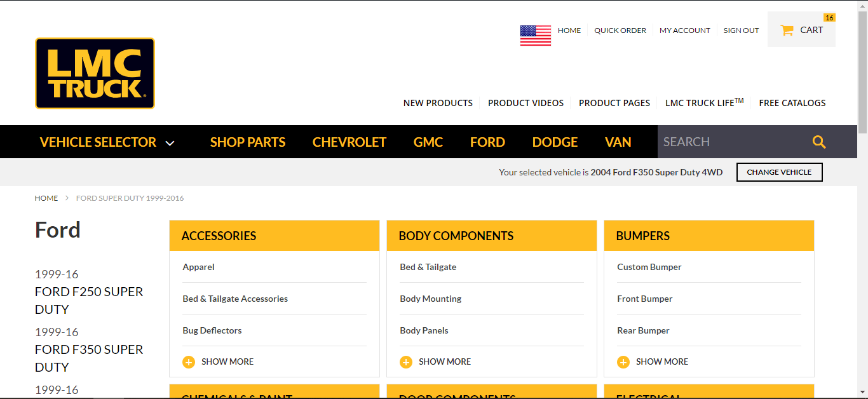Click plus icon under Bumpers list
868x399 pixels.
(623, 362)
